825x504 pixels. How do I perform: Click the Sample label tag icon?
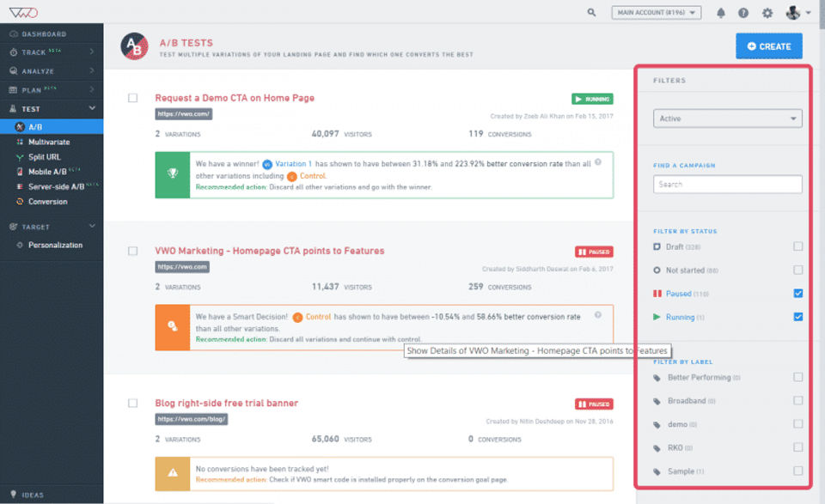(657, 471)
